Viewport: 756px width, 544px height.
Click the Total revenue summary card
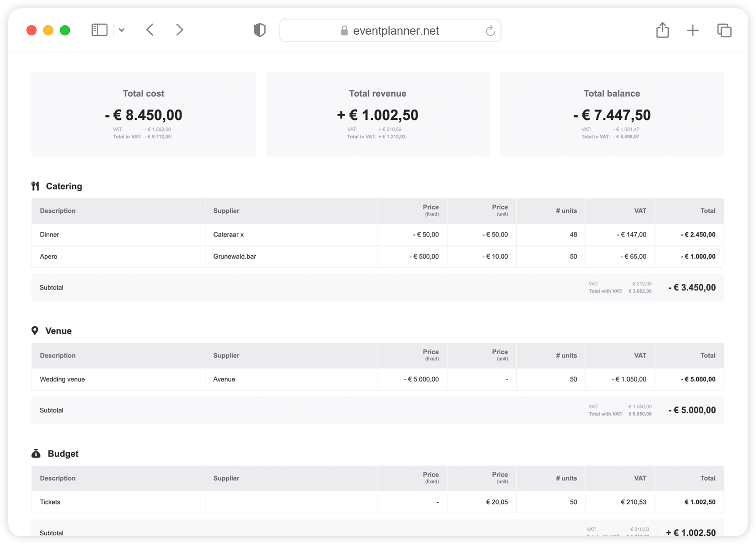click(377, 114)
